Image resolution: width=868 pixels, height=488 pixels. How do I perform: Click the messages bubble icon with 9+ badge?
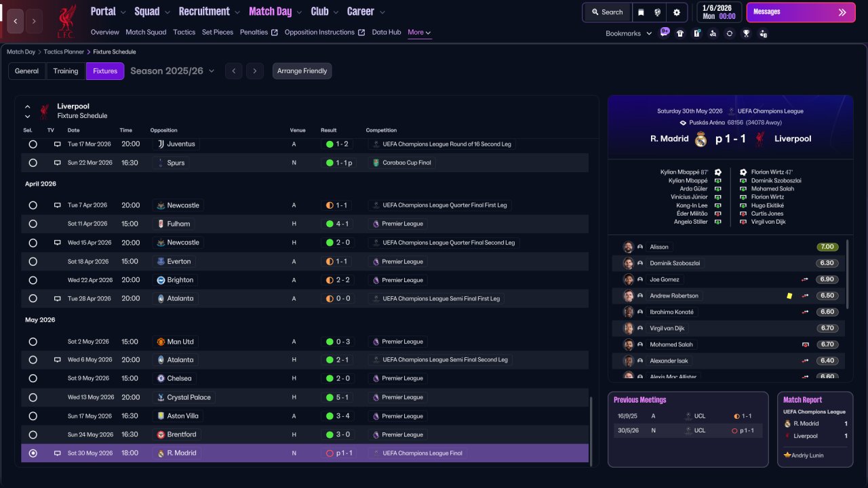click(x=664, y=33)
